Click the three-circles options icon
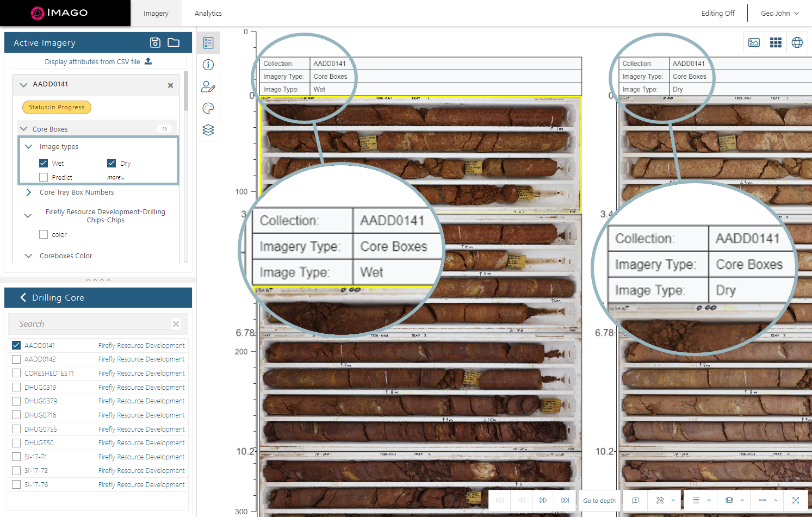 click(x=763, y=500)
